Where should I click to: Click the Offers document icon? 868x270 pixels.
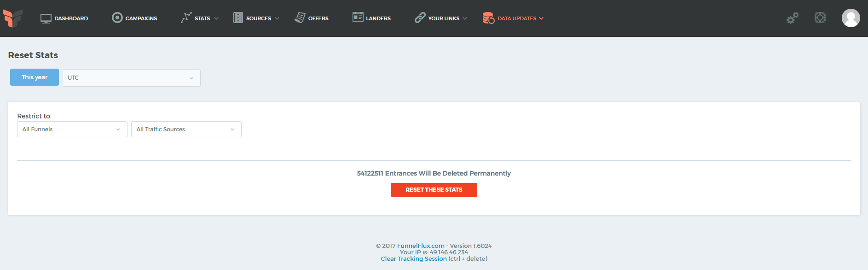point(300,18)
